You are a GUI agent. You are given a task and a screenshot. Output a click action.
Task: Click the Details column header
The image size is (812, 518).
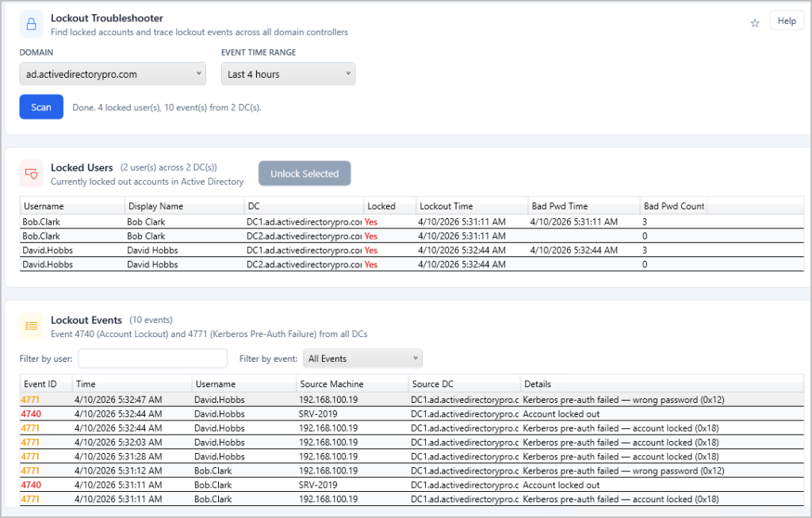[662, 384]
